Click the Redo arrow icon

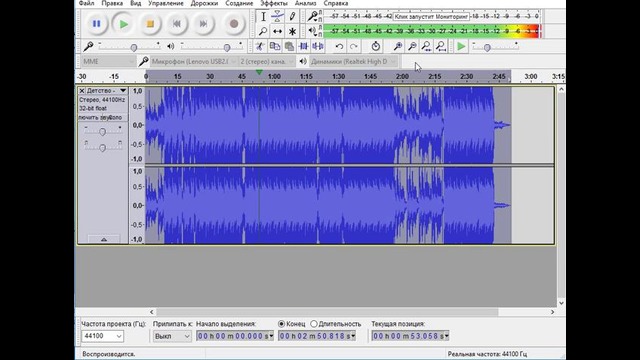[x=354, y=47]
